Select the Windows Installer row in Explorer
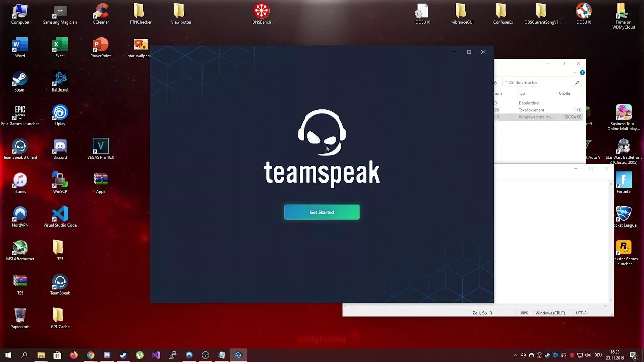 pyautogui.click(x=539, y=117)
